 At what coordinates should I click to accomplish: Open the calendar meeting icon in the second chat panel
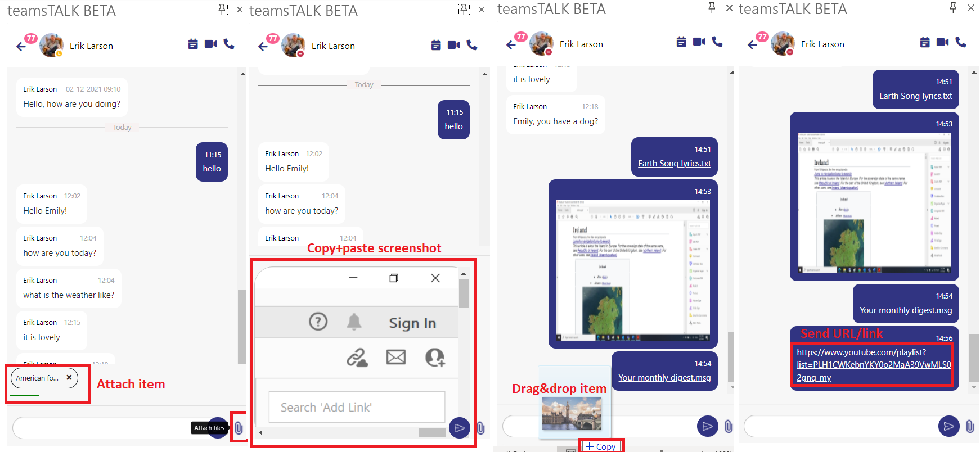tap(435, 45)
